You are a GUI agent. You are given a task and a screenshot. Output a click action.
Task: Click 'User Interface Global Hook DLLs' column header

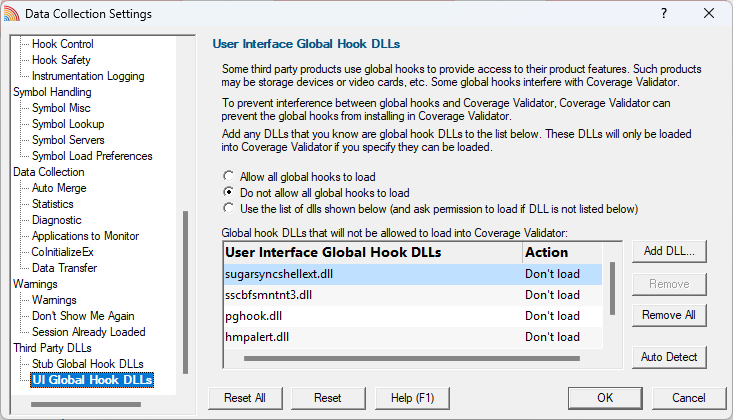pos(373,253)
